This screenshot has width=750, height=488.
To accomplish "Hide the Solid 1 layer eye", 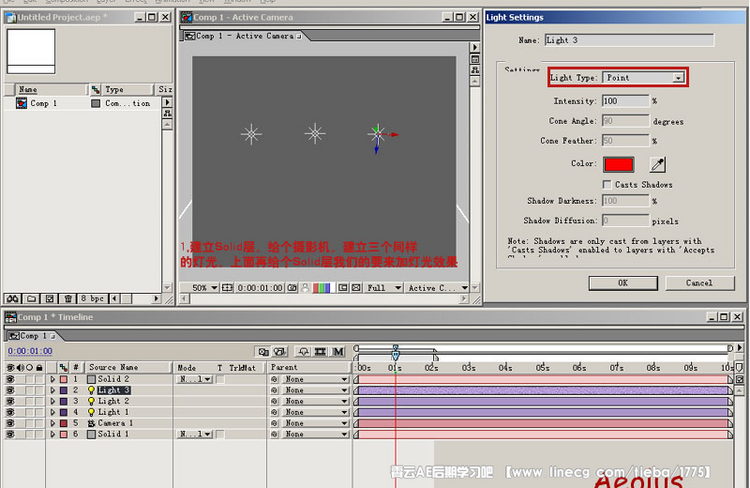I will tap(10, 434).
